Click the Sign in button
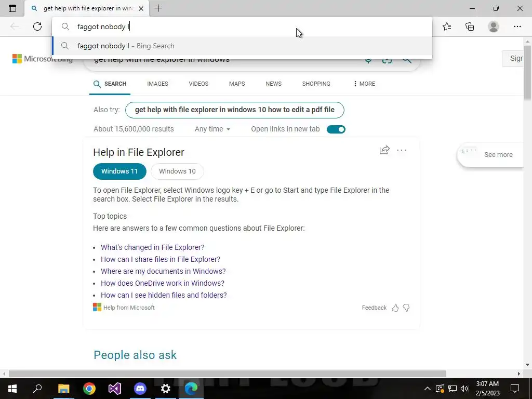Image resolution: width=532 pixels, height=399 pixels. coord(513,58)
